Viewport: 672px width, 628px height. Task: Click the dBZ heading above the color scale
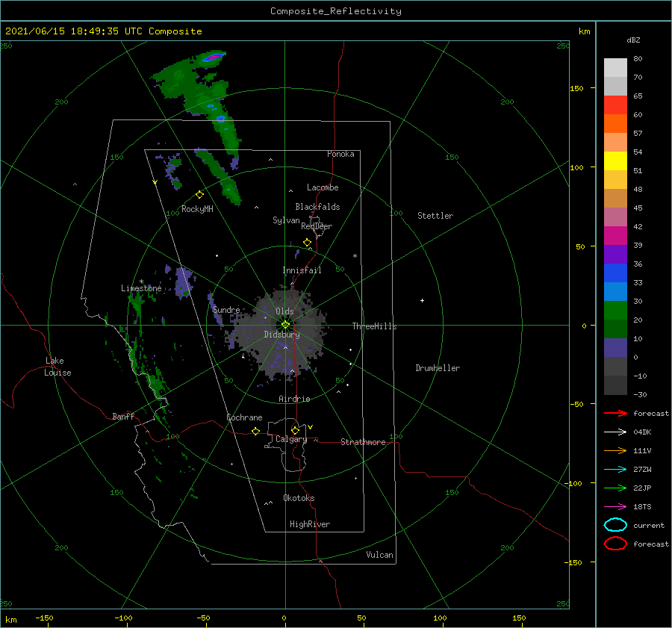coord(633,40)
